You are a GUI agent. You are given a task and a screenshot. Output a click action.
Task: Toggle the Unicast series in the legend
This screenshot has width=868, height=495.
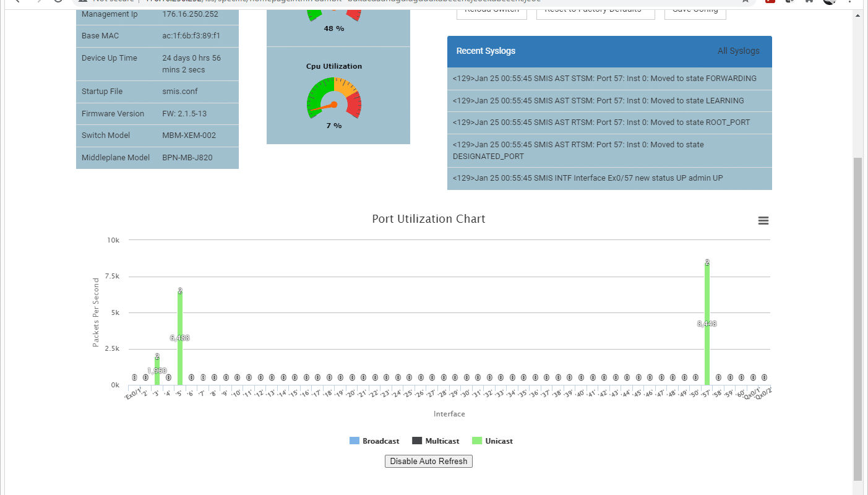tap(492, 441)
